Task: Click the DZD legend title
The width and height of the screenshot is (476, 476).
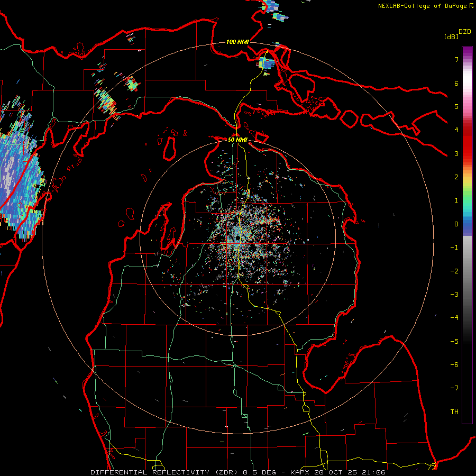Action: click(x=465, y=32)
